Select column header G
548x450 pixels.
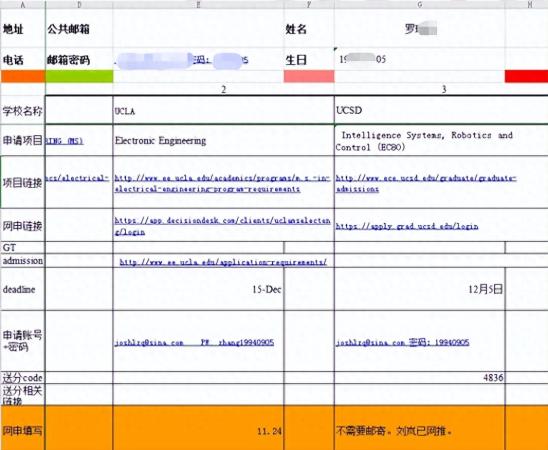[x=419, y=4]
